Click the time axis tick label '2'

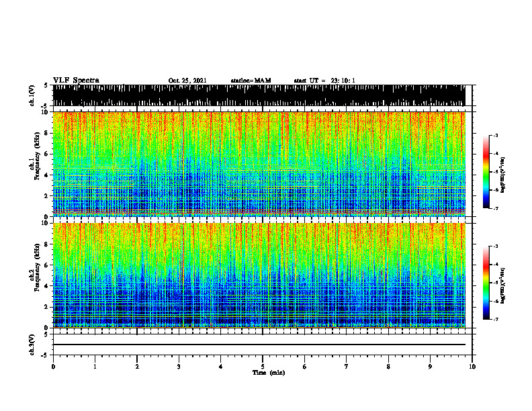137,367
